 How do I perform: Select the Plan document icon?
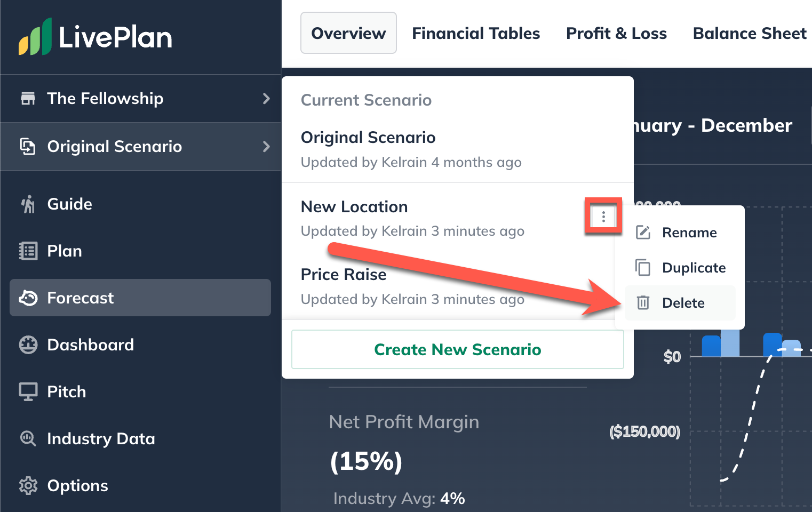[x=28, y=251]
